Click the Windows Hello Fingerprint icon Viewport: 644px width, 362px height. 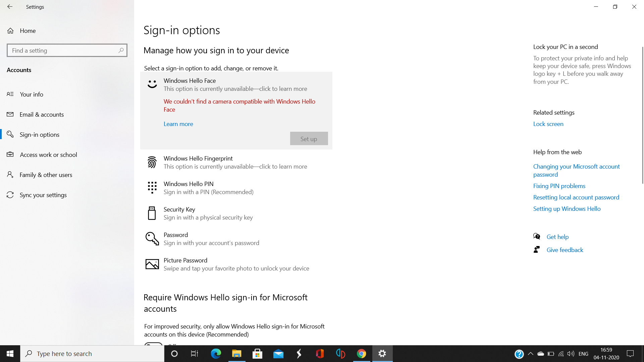pyautogui.click(x=152, y=162)
